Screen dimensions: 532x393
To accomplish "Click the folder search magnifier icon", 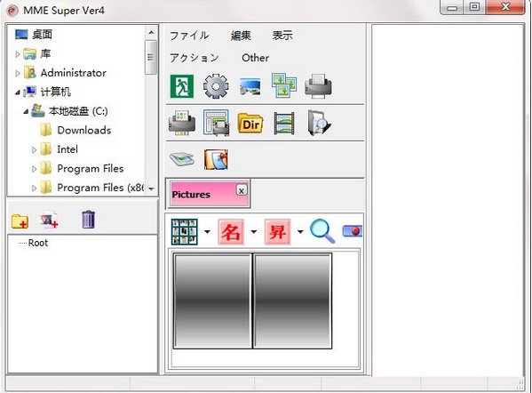I will tap(319, 123).
